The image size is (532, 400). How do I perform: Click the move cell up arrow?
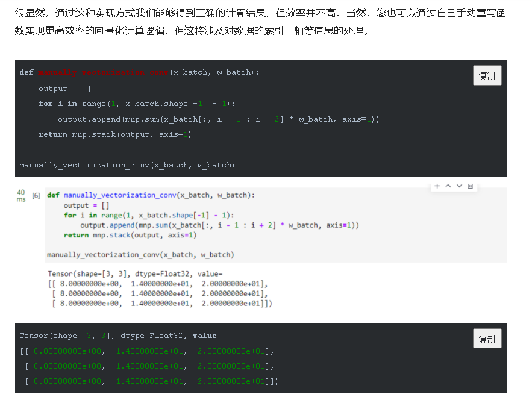[x=448, y=186]
